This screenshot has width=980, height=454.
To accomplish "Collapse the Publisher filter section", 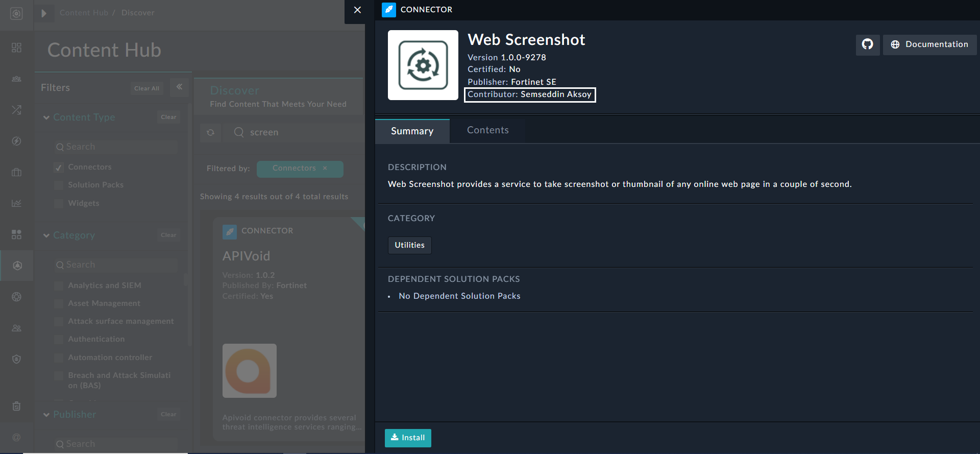I will click(46, 415).
